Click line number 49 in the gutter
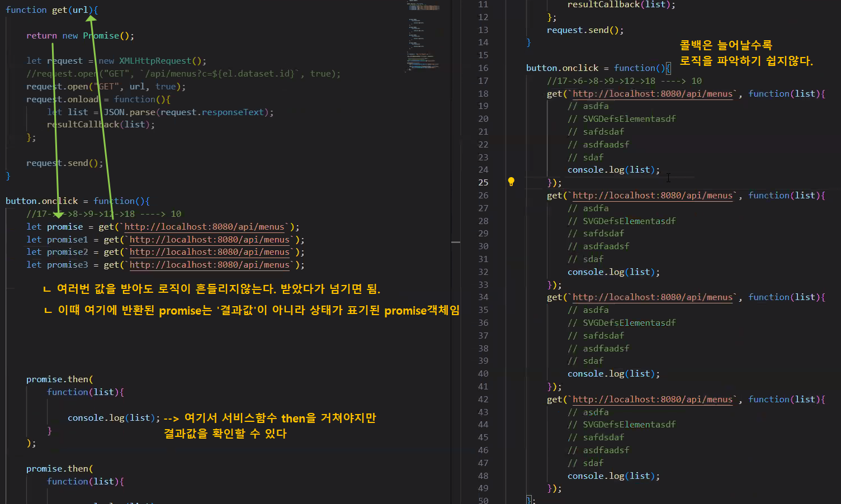 pos(483,488)
